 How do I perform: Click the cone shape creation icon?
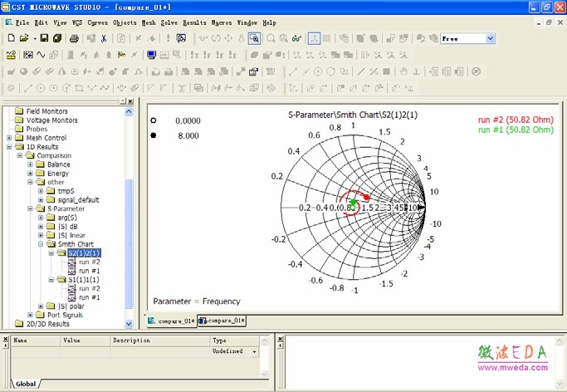(61, 71)
